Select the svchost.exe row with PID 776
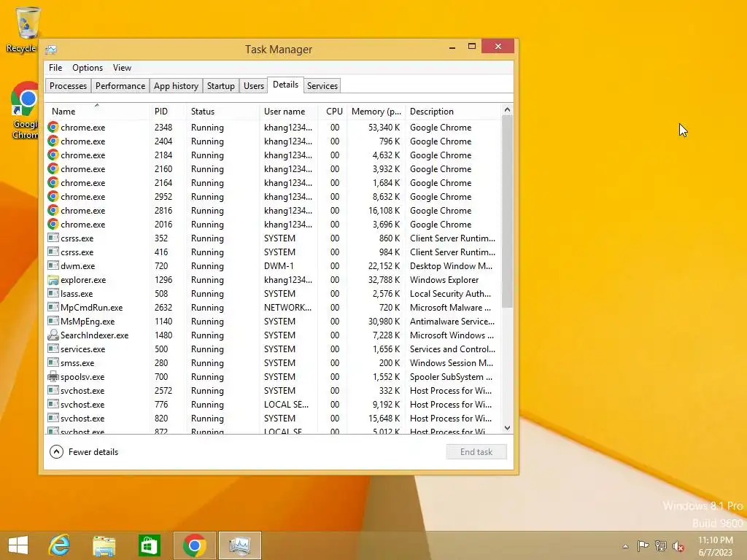Screen dimensions: 747x560 (x=274, y=404)
